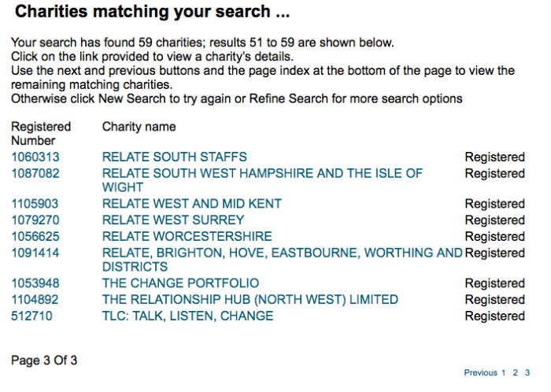Viewport: 551px width, 392px height.
Task: Select registered number 512710
Action: pyautogui.click(x=32, y=316)
